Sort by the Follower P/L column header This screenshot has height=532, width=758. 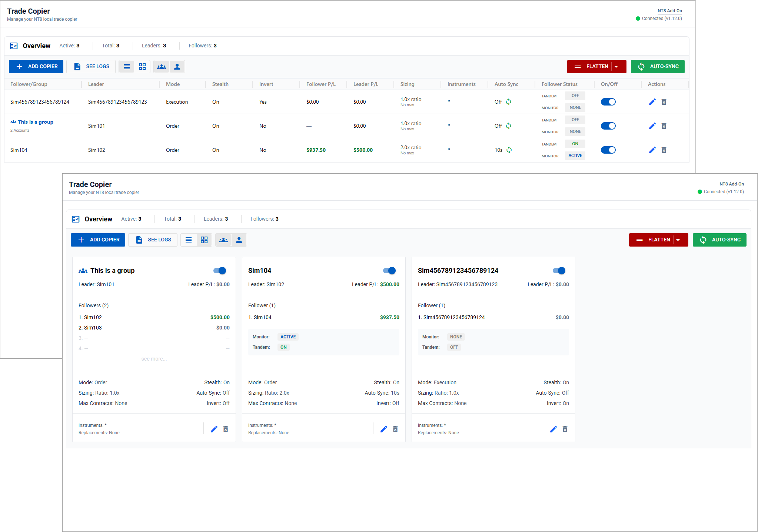[x=321, y=84]
